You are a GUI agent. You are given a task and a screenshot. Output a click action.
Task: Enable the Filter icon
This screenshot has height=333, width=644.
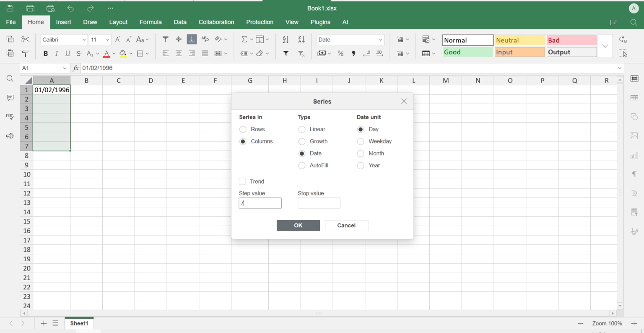click(286, 54)
